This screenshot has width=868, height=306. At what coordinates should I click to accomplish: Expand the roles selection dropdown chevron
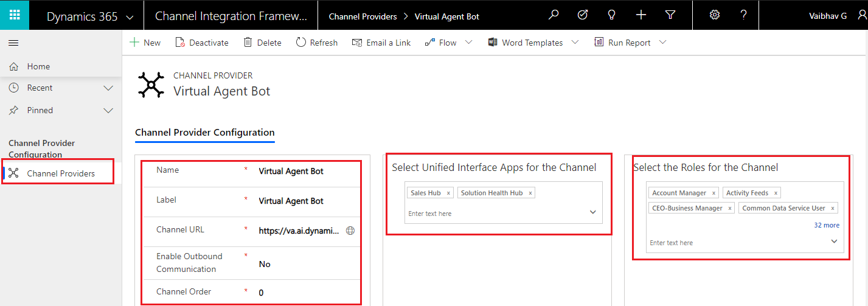point(835,242)
